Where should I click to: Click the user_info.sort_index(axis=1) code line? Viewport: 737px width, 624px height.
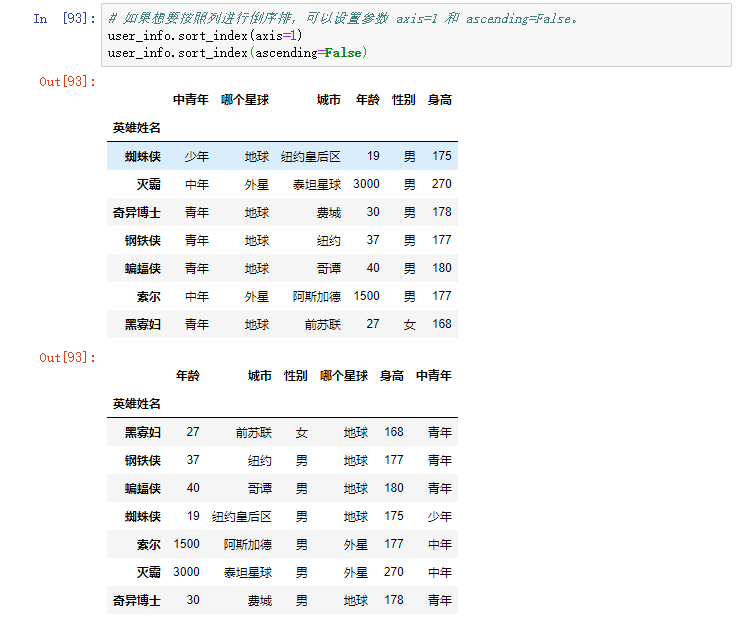point(205,36)
